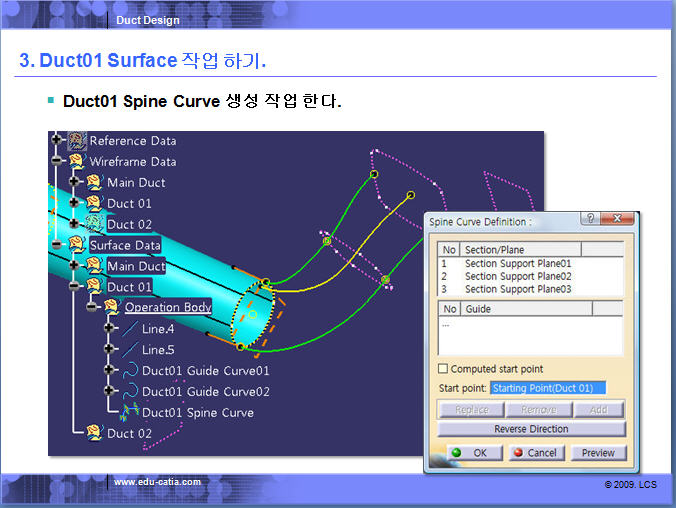This screenshot has width=676, height=508.
Task: Select the Line.5 line icon
Action: click(130, 350)
